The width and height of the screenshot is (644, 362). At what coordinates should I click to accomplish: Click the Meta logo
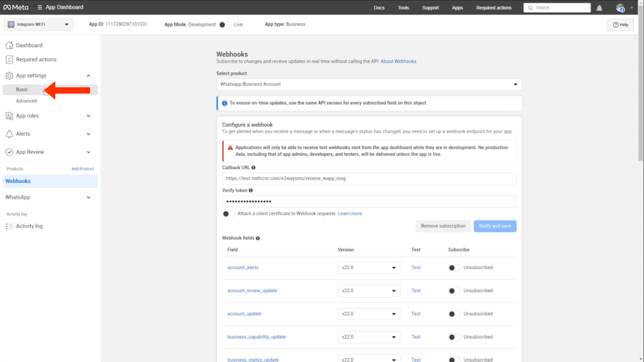(x=16, y=8)
